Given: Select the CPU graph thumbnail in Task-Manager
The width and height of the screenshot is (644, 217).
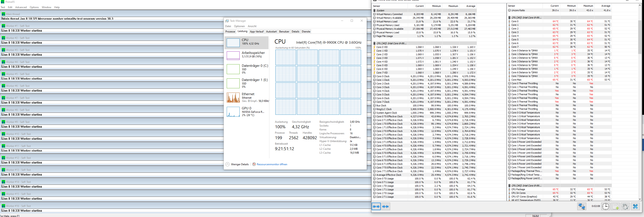Looking at the screenshot, I should click(x=233, y=43).
